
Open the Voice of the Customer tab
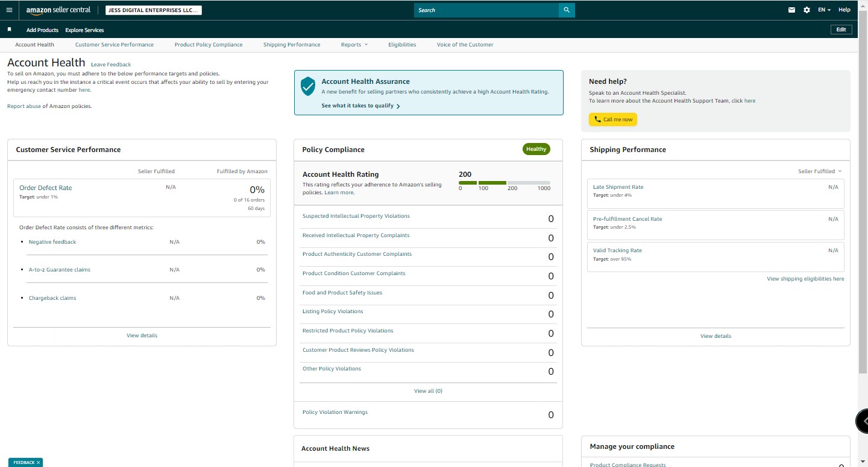pyautogui.click(x=465, y=45)
